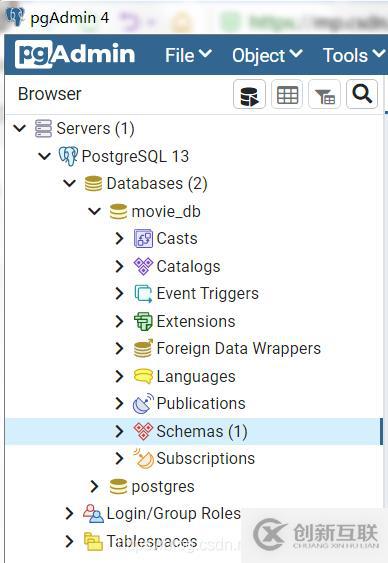Open the Query Tool toolbar icon
This screenshot has height=563, width=388.
[x=249, y=94]
